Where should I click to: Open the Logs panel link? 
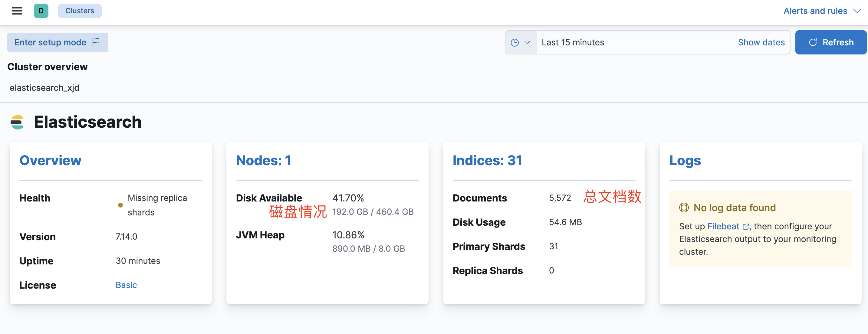coord(685,161)
